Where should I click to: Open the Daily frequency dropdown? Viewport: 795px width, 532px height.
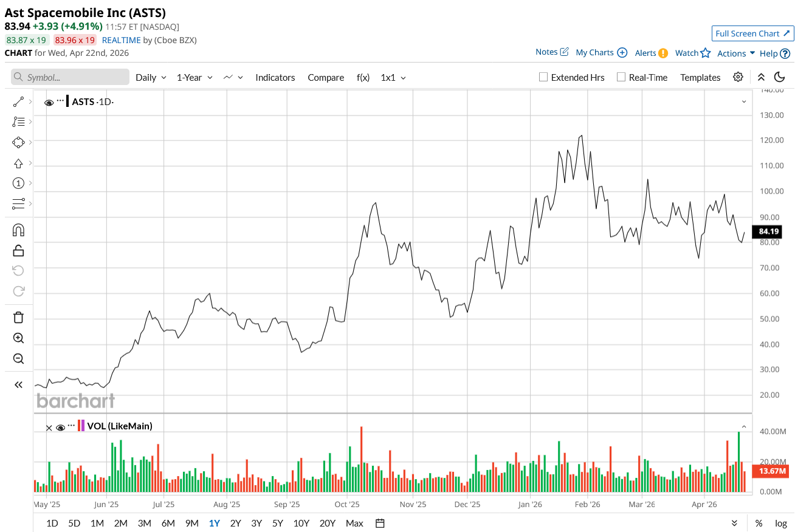tap(151, 78)
